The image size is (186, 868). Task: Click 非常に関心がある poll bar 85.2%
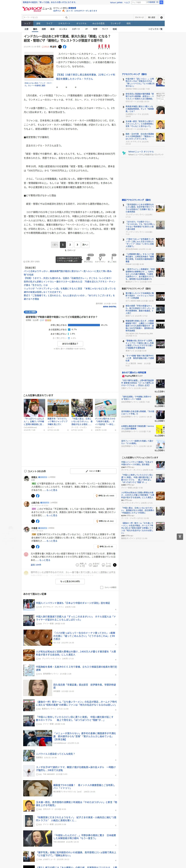tap(84, 325)
